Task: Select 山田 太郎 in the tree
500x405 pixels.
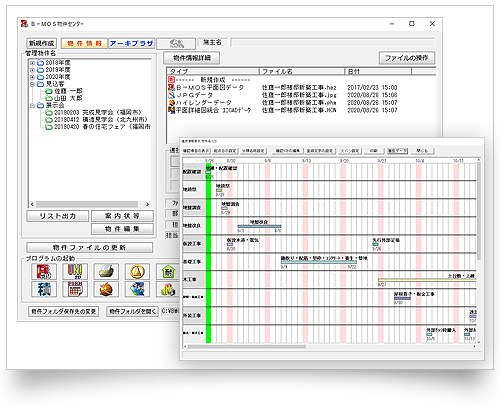Action: click(68, 98)
